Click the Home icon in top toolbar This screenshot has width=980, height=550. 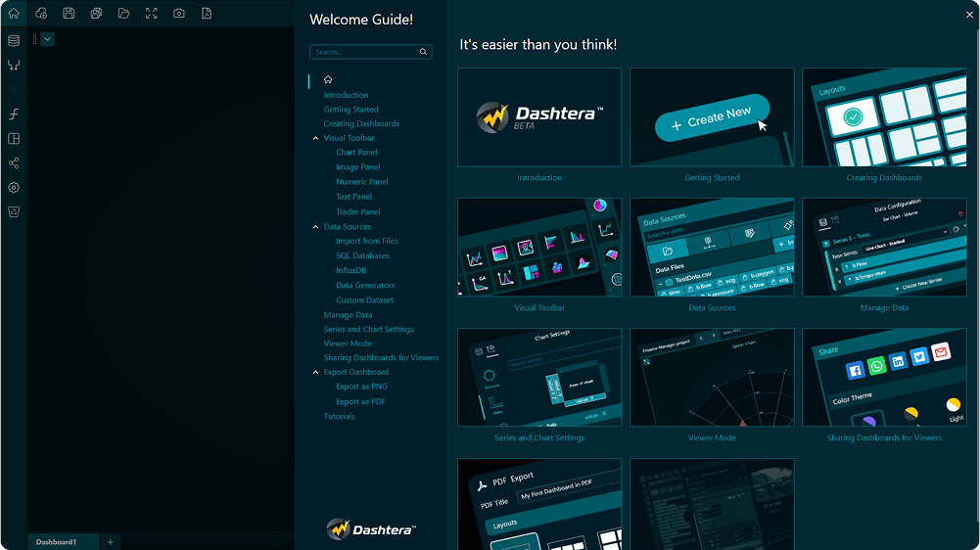click(x=14, y=13)
